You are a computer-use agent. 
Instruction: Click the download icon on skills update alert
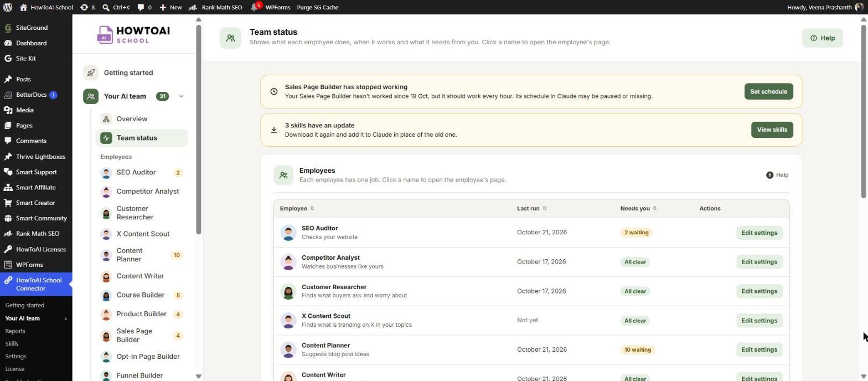[273, 130]
